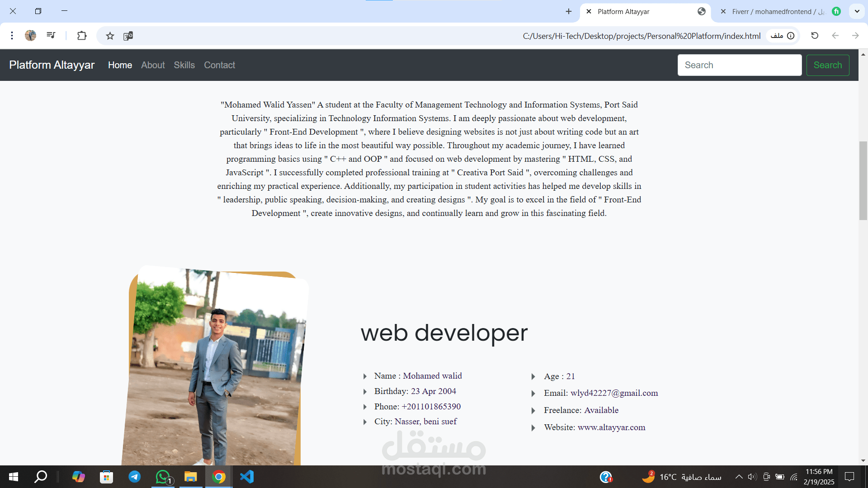The height and width of the screenshot is (488, 868).
Task: Click the vertical page scrollbar thumb
Action: click(x=863, y=181)
